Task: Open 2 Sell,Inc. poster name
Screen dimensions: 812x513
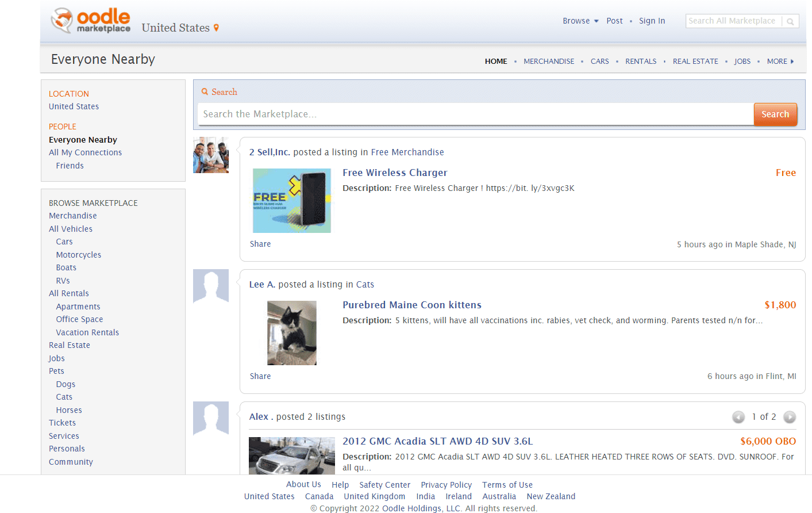Action: click(x=270, y=152)
